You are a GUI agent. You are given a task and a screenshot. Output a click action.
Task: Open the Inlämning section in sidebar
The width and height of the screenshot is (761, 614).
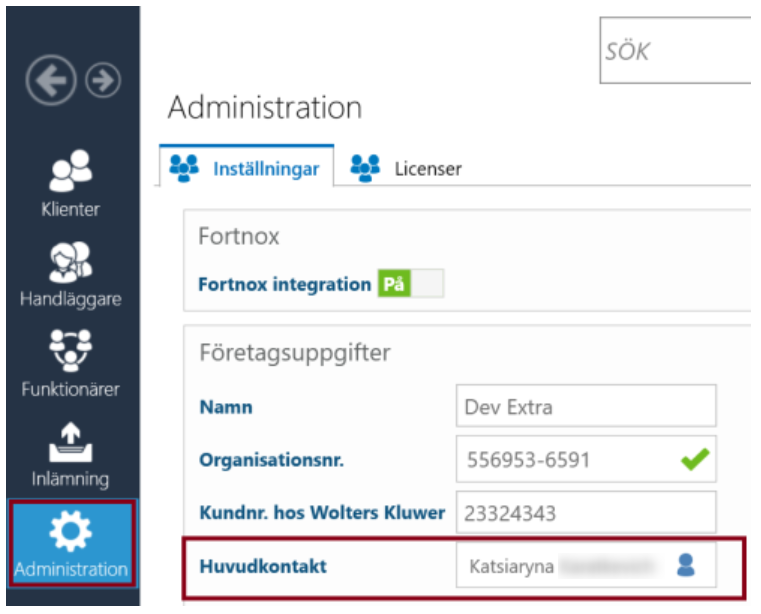(71, 455)
